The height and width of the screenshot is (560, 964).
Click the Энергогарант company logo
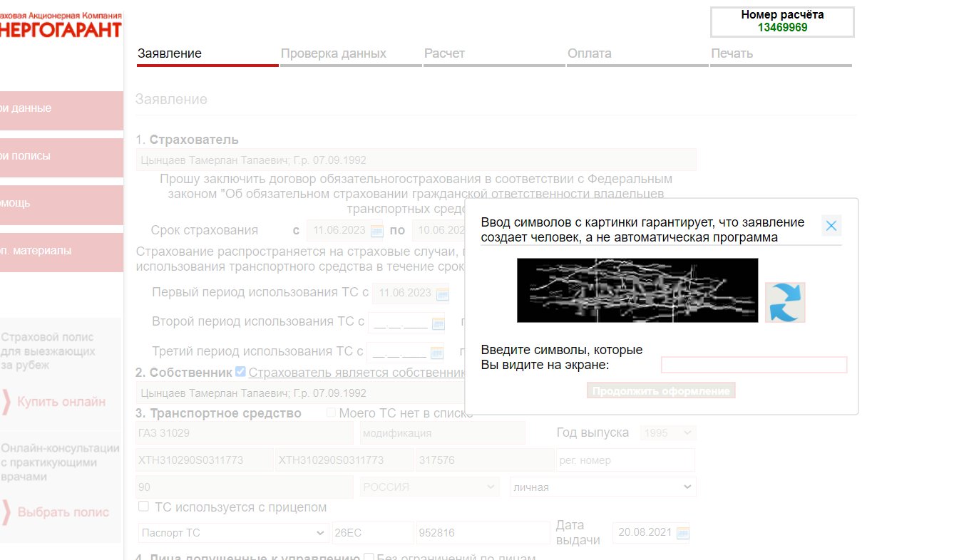click(x=61, y=25)
